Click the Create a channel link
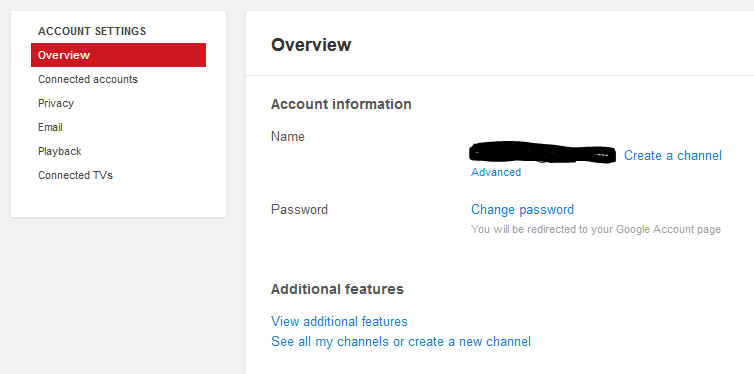The width and height of the screenshot is (754, 374). [673, 155]
